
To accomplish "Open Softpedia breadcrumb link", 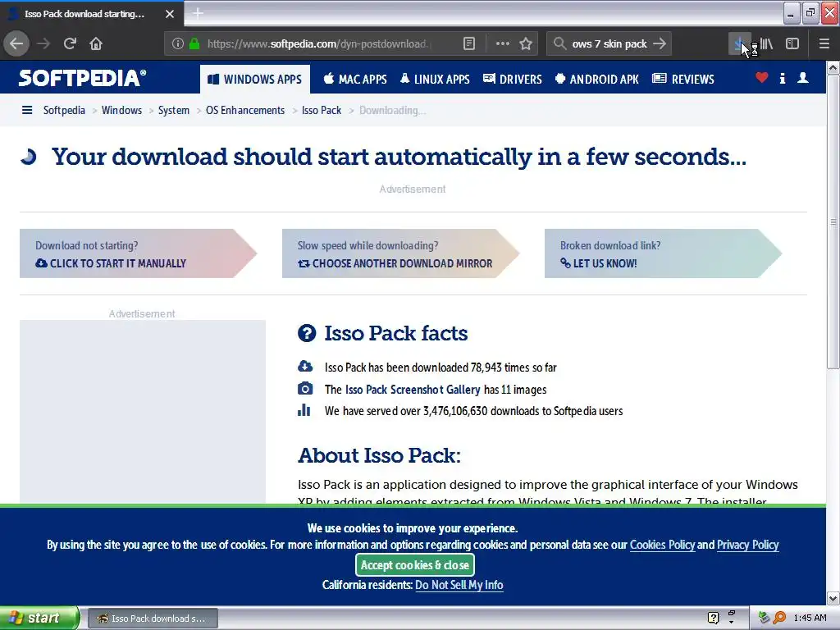I will pyautogui.click(x=64, y=111).
